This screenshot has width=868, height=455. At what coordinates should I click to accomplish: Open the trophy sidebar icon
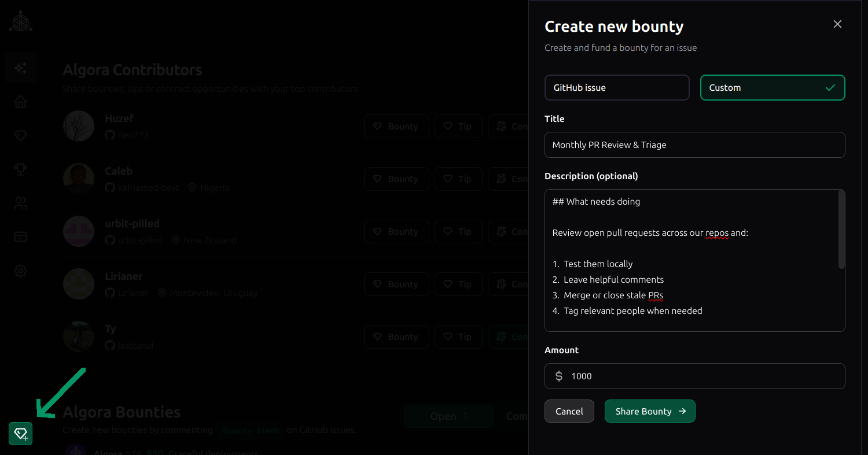(x=21, y=169)
